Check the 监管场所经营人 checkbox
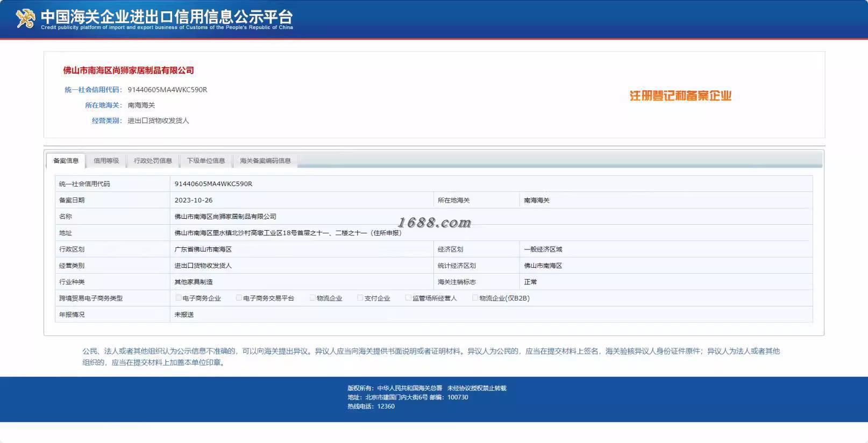Screen dimensions: 868x443 pyautogui.click(x=408, y=298)
